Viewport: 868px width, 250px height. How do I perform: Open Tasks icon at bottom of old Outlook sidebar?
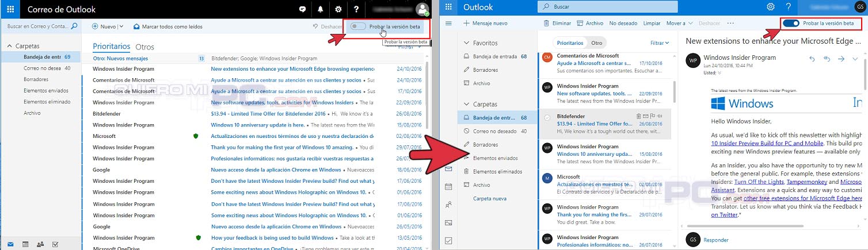55,244
